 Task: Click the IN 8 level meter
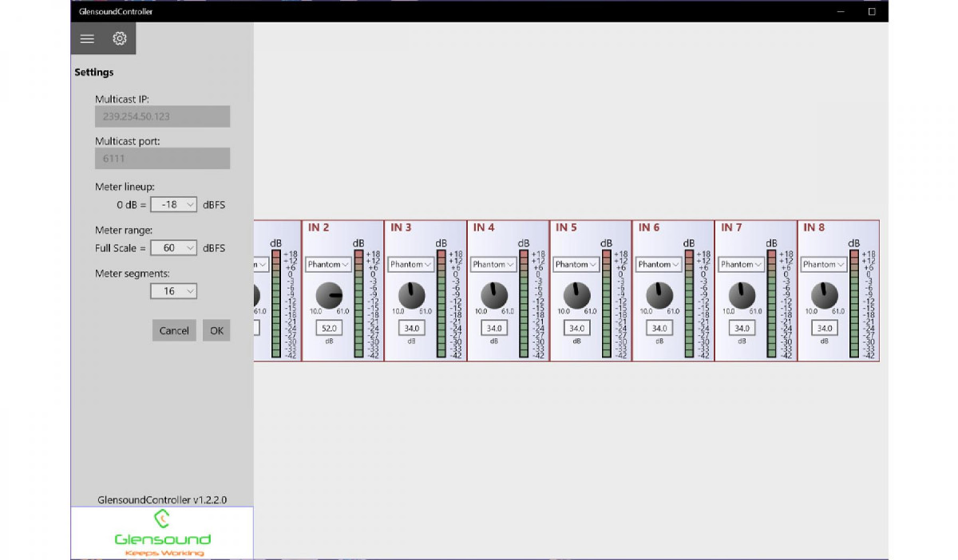click(x=854, y=304)
